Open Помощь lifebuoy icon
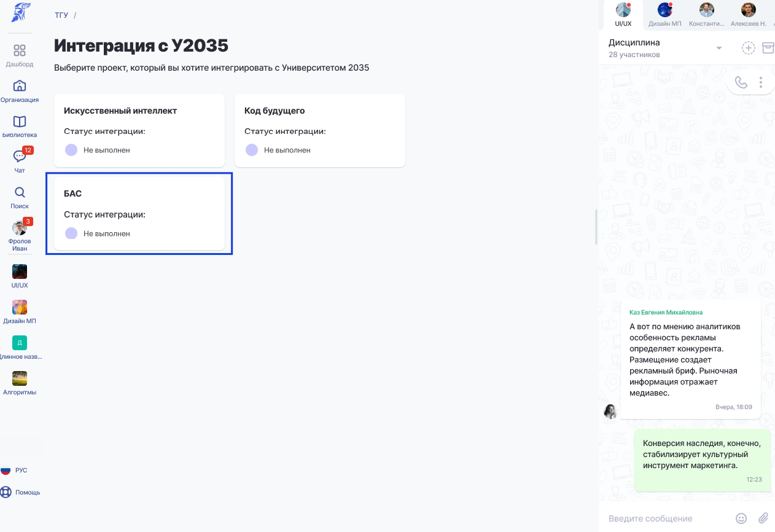The height and width of the screenshot is (532, 775). coord(6,492)
